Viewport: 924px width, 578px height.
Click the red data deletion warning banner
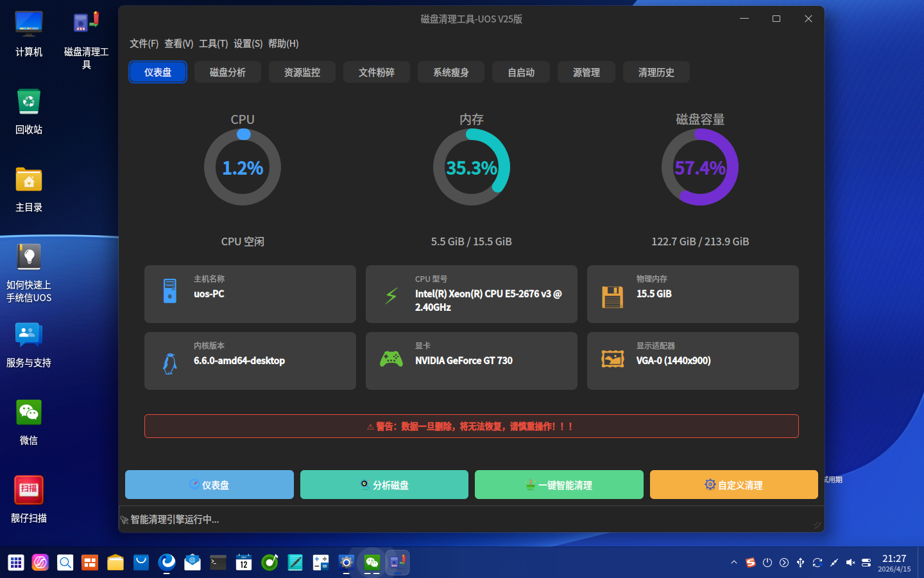pos(472,426)
